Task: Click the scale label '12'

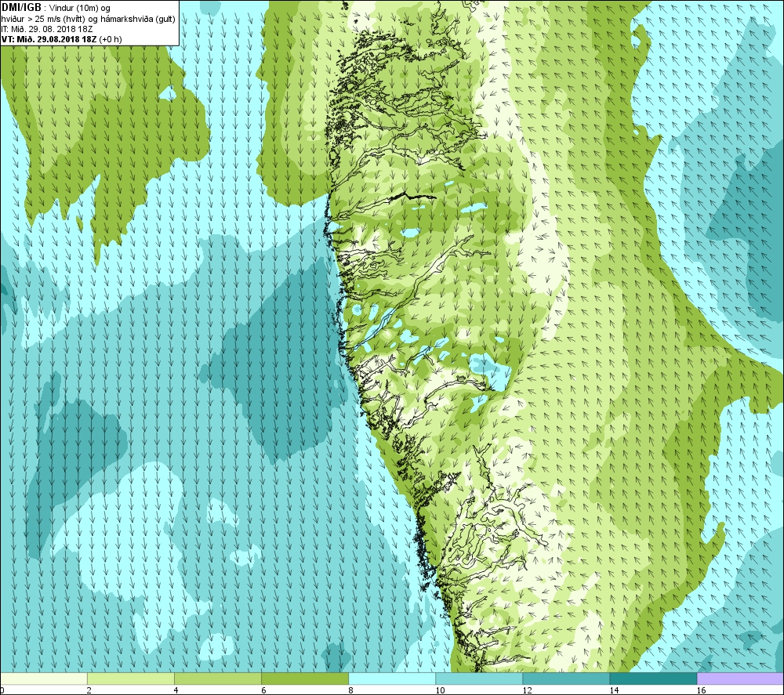Action: (x=527, y=690)
